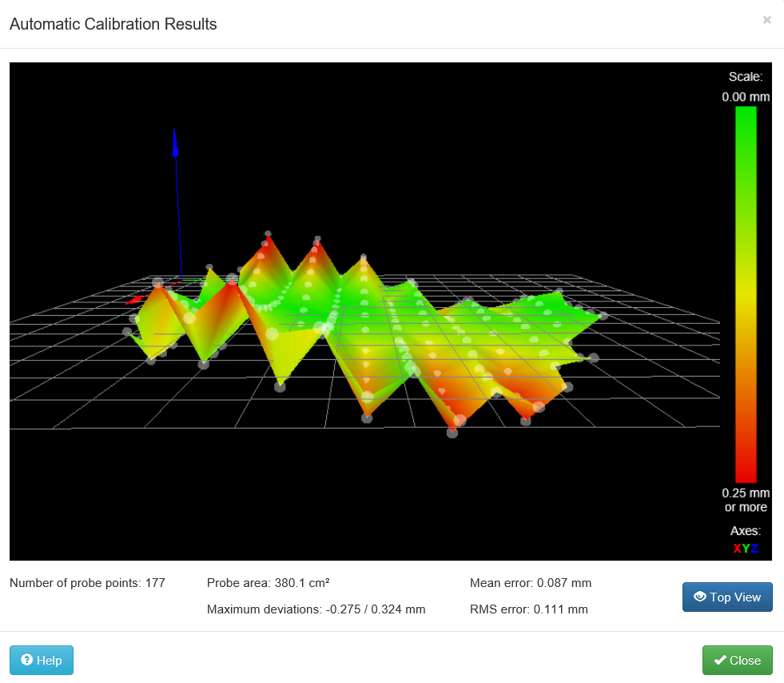Click the blue Z letter in Axes legend
The height and width of the screenshot is (683, 784).
(x=754, y=549)
